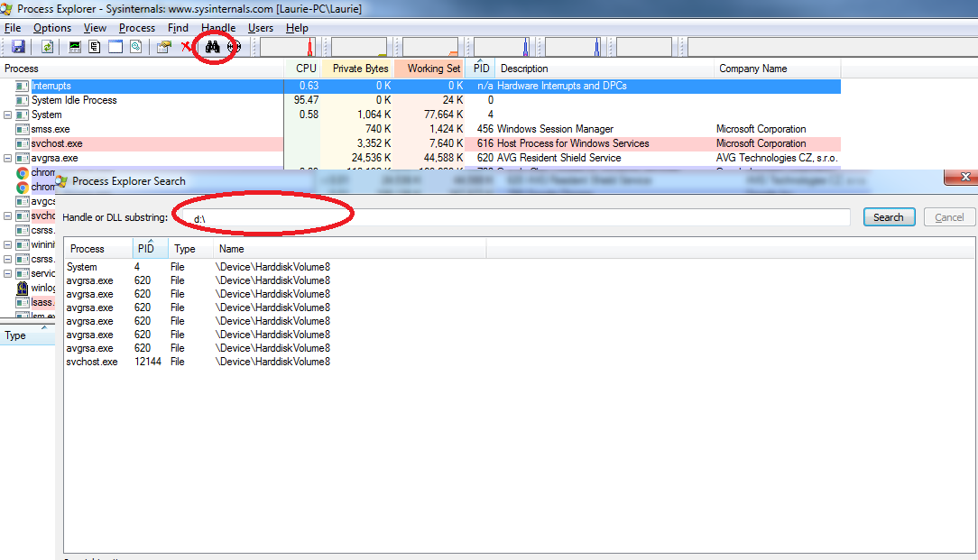Collapse the services tree node
978x560 pixels.
7,273
